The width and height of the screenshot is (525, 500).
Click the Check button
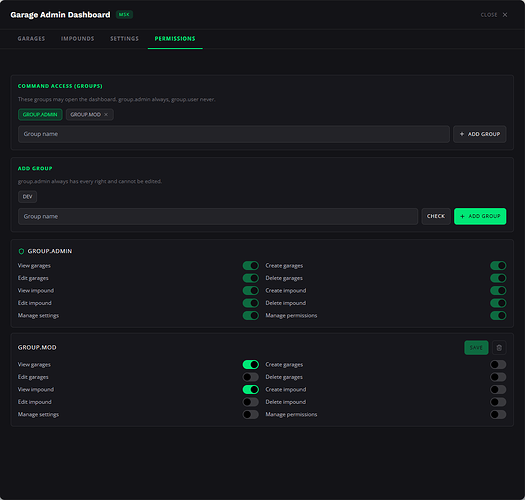pyautogui.click(x=436, y=216)
